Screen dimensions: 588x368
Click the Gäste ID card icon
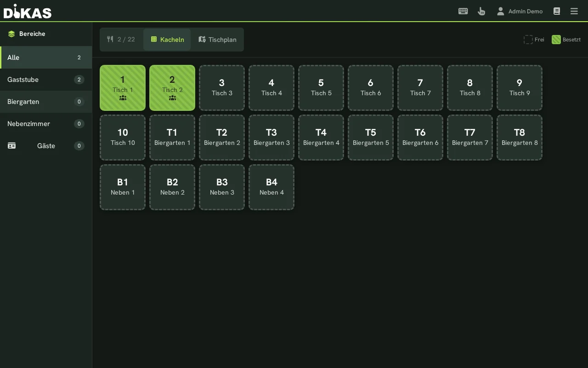pyautogui.click(x=12, y=146)
